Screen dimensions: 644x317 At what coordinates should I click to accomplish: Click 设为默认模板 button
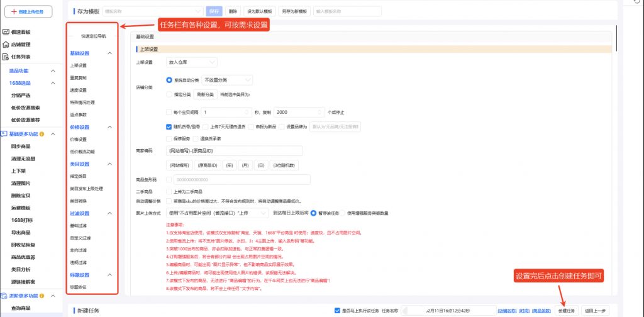pyautogui.click(x=260, y=11)
